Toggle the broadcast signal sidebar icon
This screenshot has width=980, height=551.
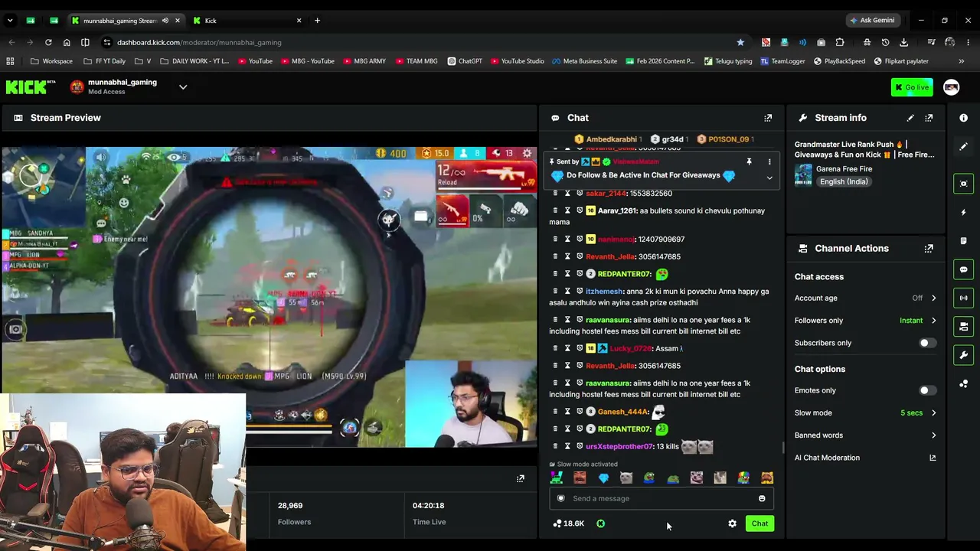point(963,298)
